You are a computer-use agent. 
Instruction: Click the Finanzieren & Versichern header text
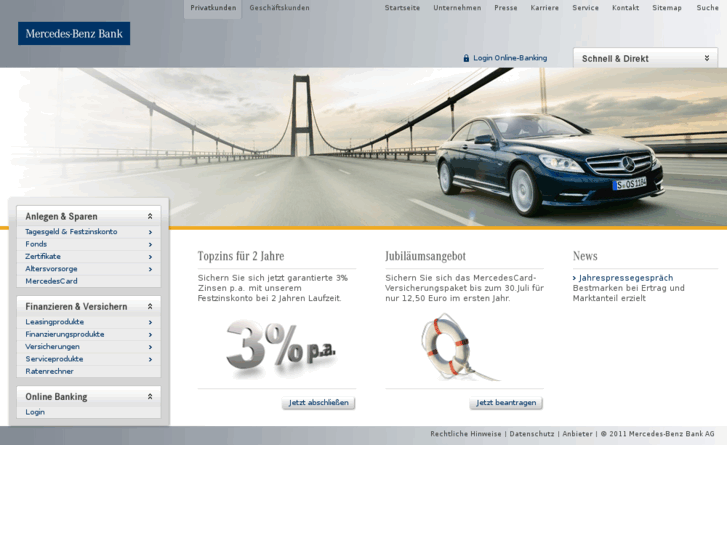coord(76,307)
